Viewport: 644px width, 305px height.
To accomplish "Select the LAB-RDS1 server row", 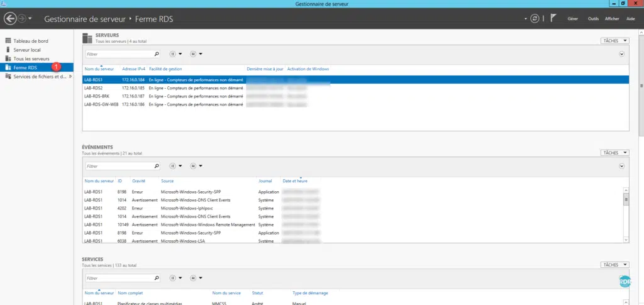I will (x=356, y=80).
